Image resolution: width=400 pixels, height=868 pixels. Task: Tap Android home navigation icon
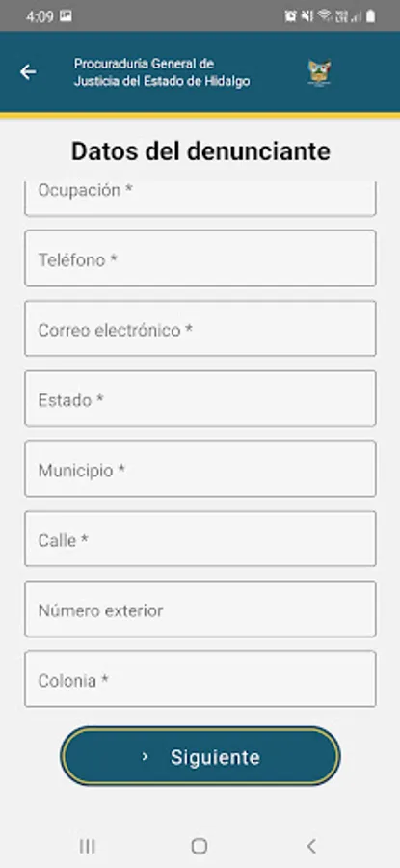click(200, 846)
